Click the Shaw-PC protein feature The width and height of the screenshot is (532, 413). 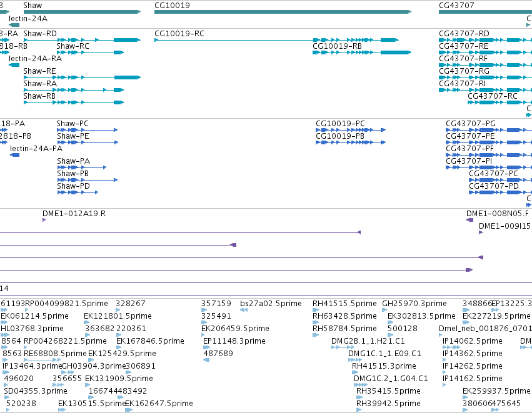87,130
